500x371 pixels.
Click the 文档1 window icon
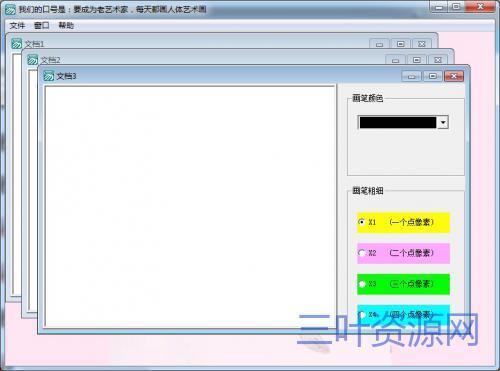[17, 44]
